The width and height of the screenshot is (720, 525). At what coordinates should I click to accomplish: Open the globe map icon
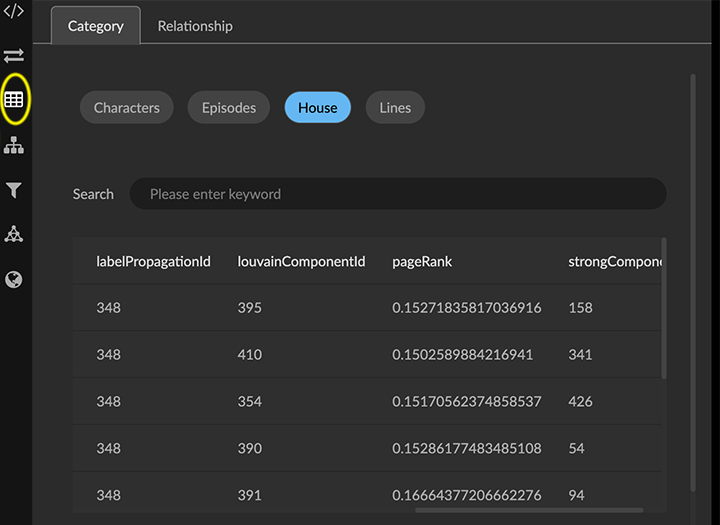tap(14, 279)
